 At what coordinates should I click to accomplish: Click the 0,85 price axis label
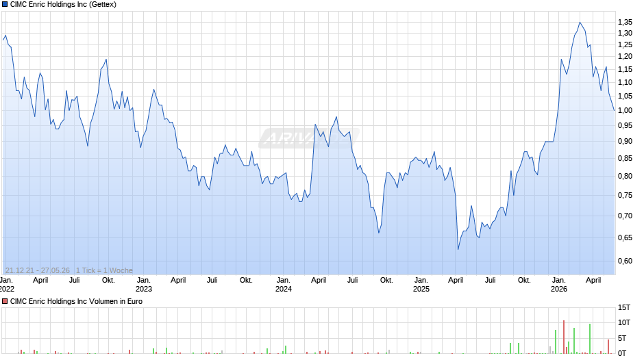click(625, 158)
